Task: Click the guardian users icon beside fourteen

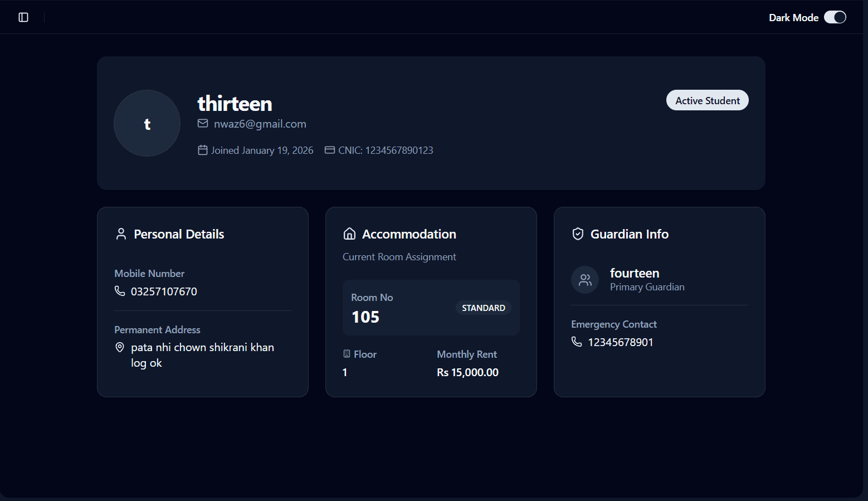Action: (x=585, y=280)
